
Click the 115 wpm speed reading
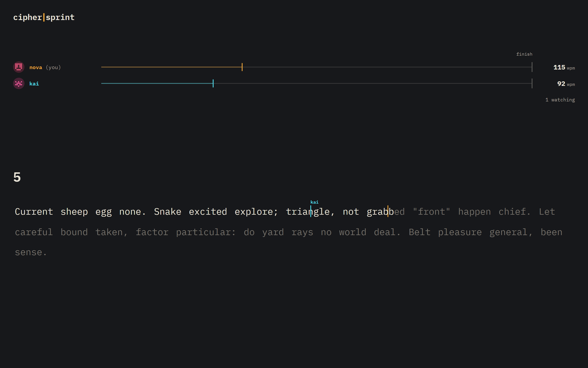coord(564,67)
